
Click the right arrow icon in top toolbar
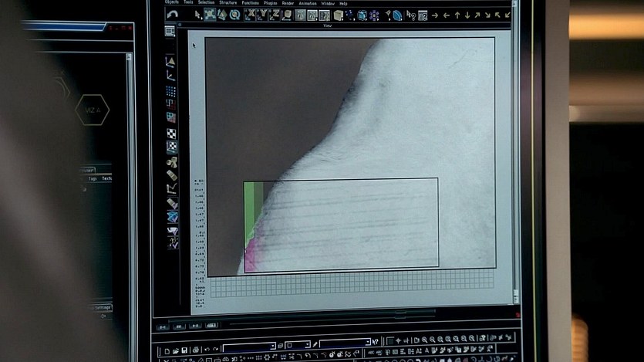tap(434, 15)
